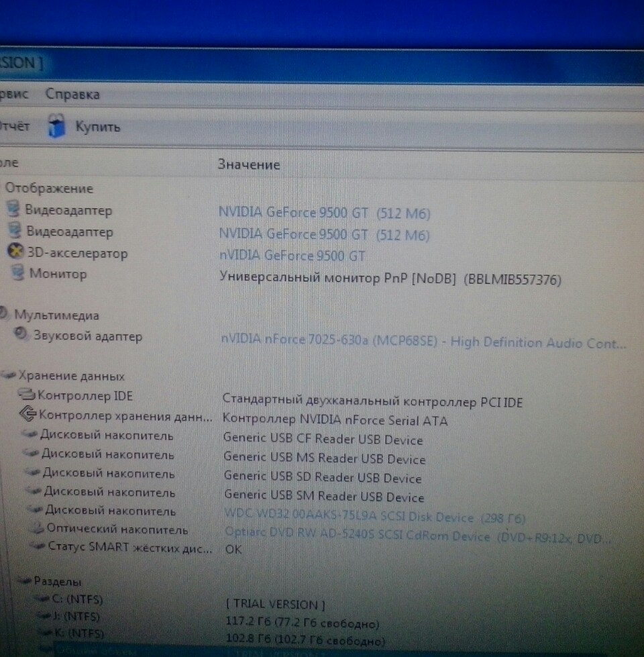
Task: Select the Отображение section header
Action: click(x=49, y=188)
